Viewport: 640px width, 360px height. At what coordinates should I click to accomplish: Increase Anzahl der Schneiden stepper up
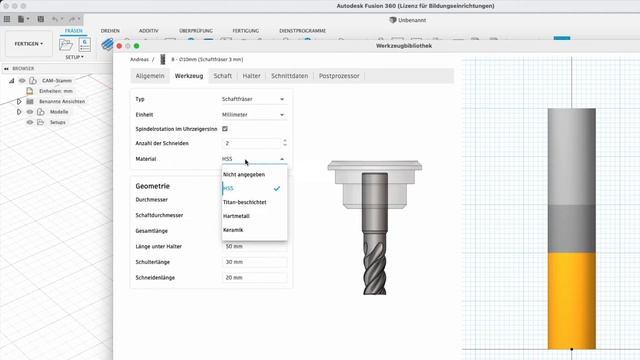click(x=285, y=141)
